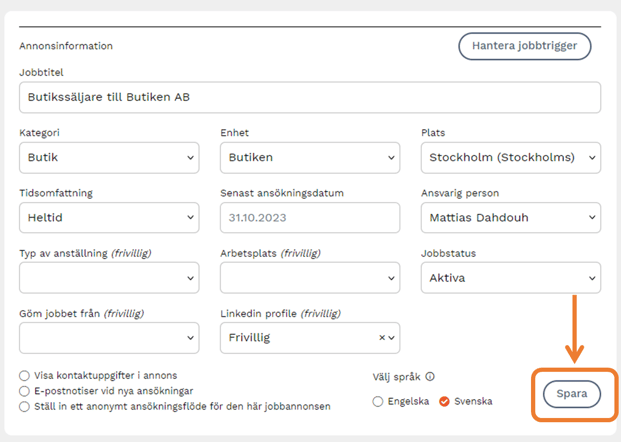Open the Kategori dropdown
The width and height of the screenshot is (621, 442).
click(x=108, y=157)
